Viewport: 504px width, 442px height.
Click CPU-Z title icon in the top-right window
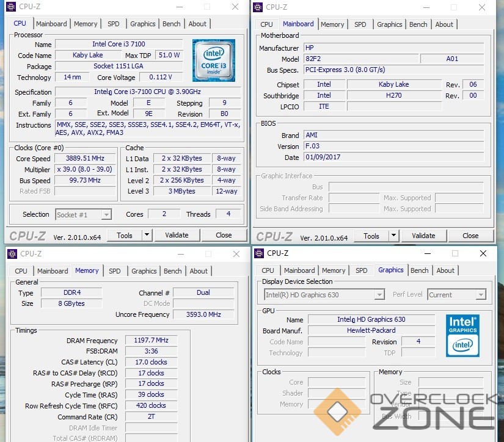[258, 7]
